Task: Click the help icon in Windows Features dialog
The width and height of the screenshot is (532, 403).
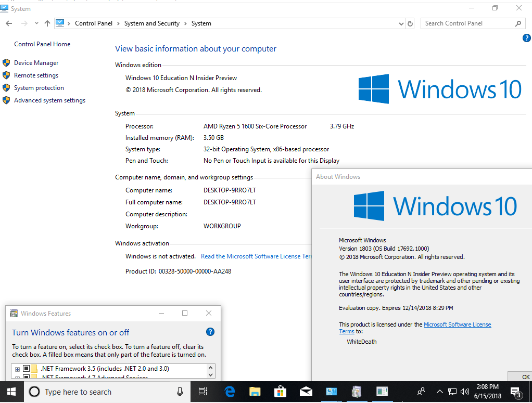Action: pos(210,332)
